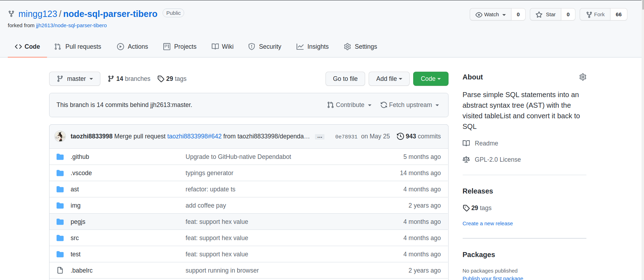The image size is (644, 280).
Task: Open the Watch dropdown
Action: 491,14
